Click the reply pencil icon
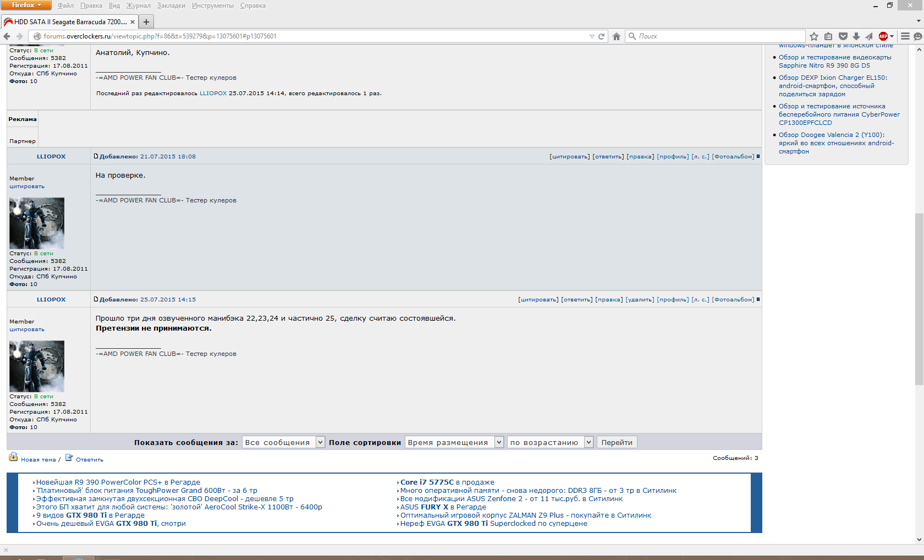This screenshot has height=560, width=924. tap(69, 457)
